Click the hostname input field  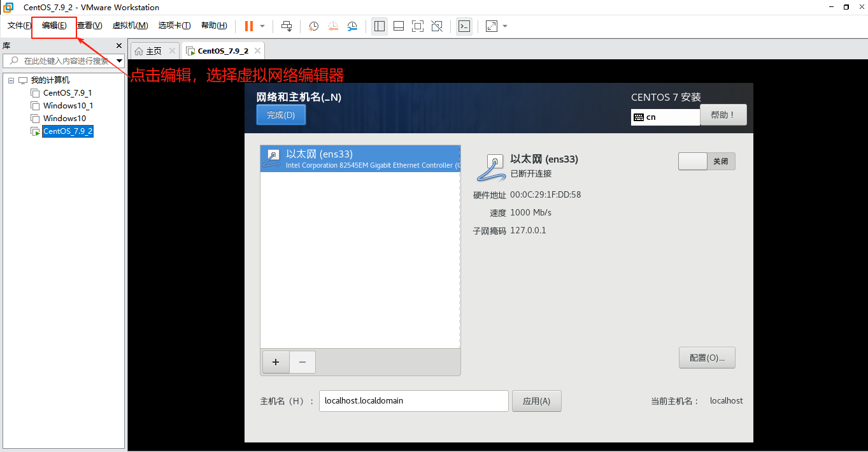pyautogui.click(x=413, y=401)
